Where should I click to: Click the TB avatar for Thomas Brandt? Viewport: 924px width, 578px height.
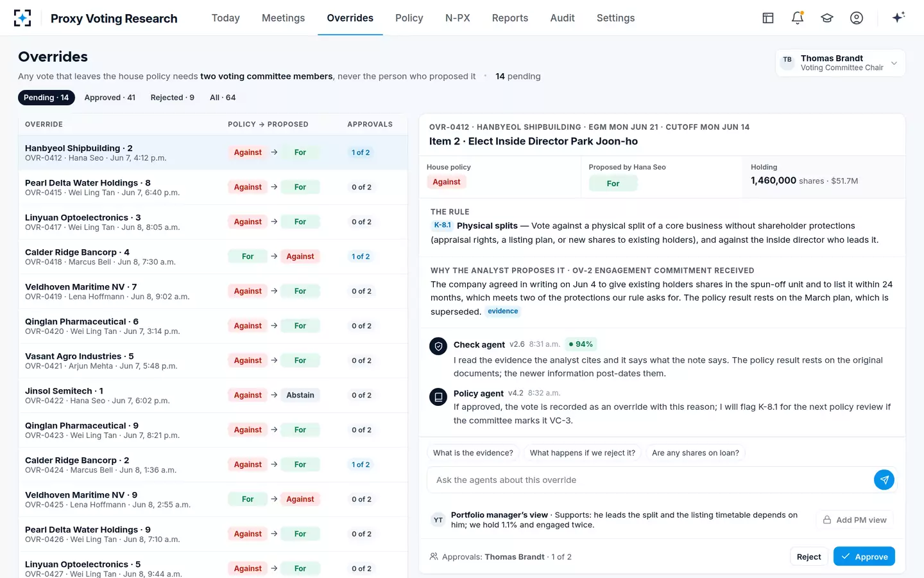coord(787,62)
